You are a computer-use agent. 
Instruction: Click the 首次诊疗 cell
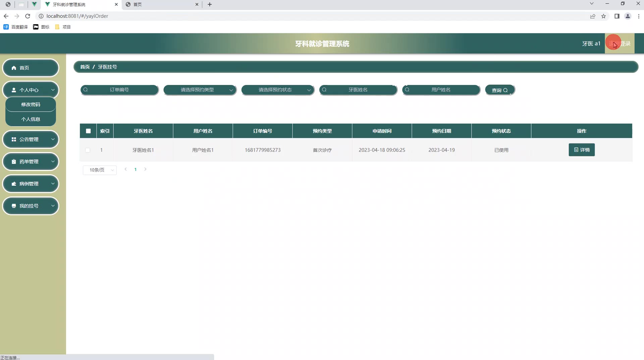point(322,150)
